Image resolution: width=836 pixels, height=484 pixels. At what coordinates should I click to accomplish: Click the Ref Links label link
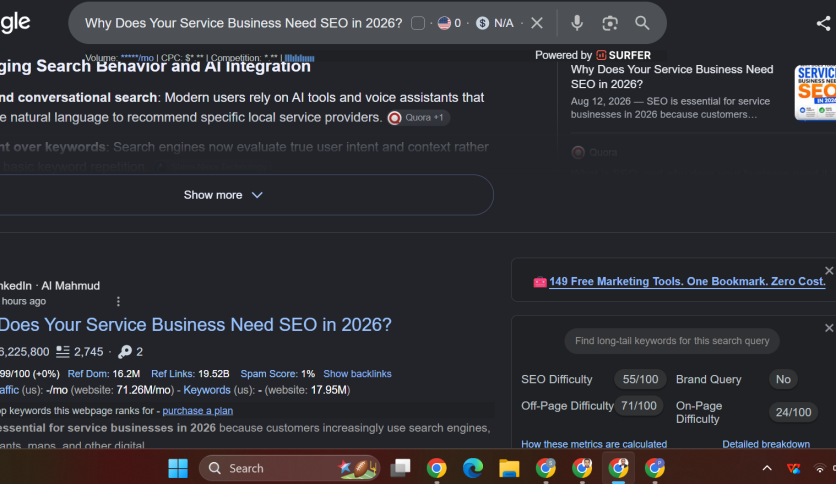(173, 374)
